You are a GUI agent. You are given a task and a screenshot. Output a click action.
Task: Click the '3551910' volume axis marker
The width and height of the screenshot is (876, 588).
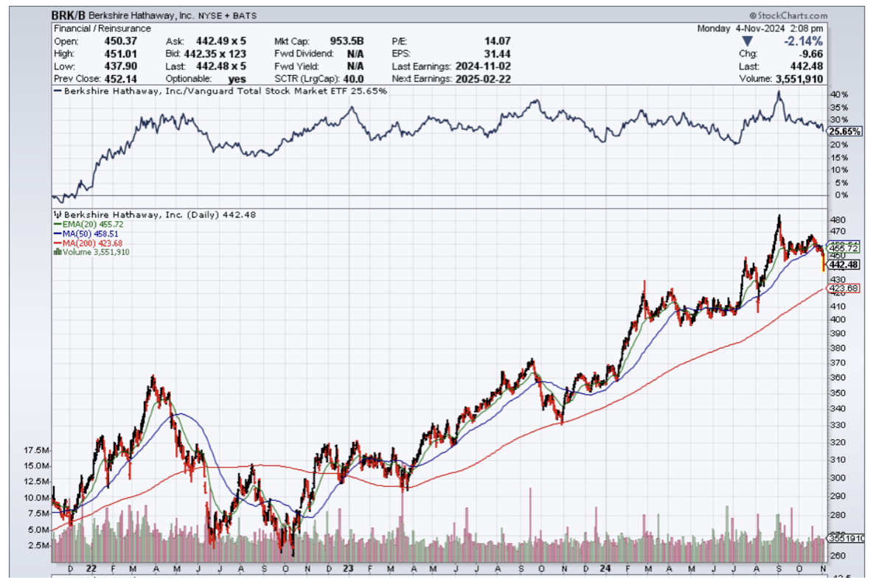846,539
